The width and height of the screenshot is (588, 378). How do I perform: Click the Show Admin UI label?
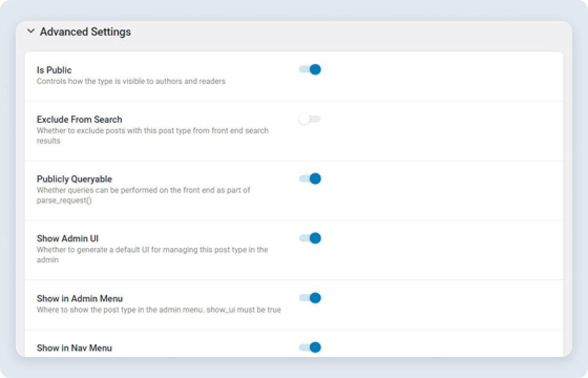tap(68, 238)
